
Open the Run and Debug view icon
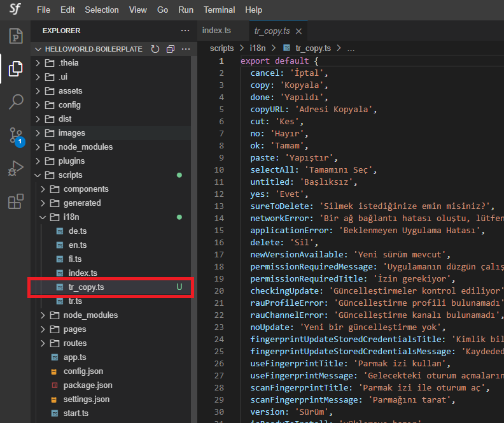point(16,168)
